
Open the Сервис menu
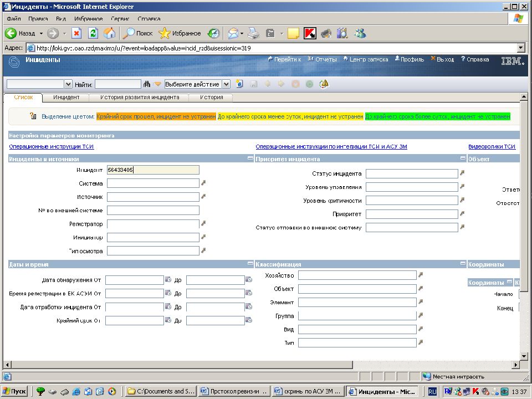[x=120, y=19]
